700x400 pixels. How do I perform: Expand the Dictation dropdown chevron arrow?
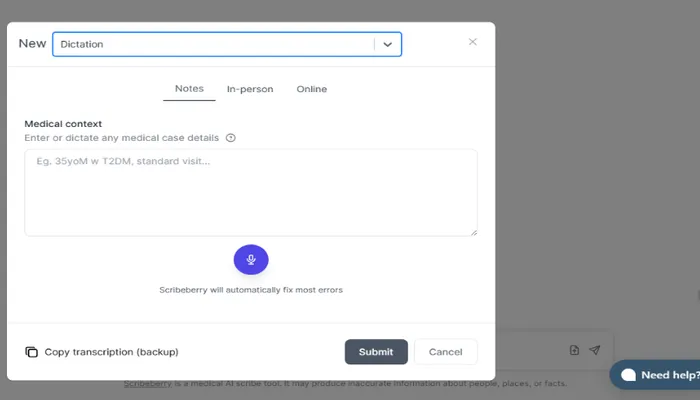(388, 44)
